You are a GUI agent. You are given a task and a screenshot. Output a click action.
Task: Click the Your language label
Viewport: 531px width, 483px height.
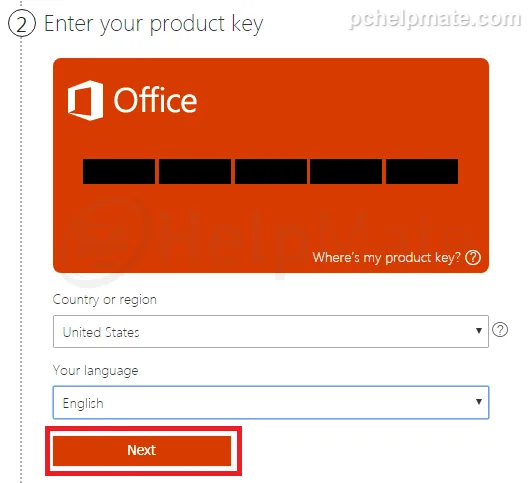click(x=95, y=371)
